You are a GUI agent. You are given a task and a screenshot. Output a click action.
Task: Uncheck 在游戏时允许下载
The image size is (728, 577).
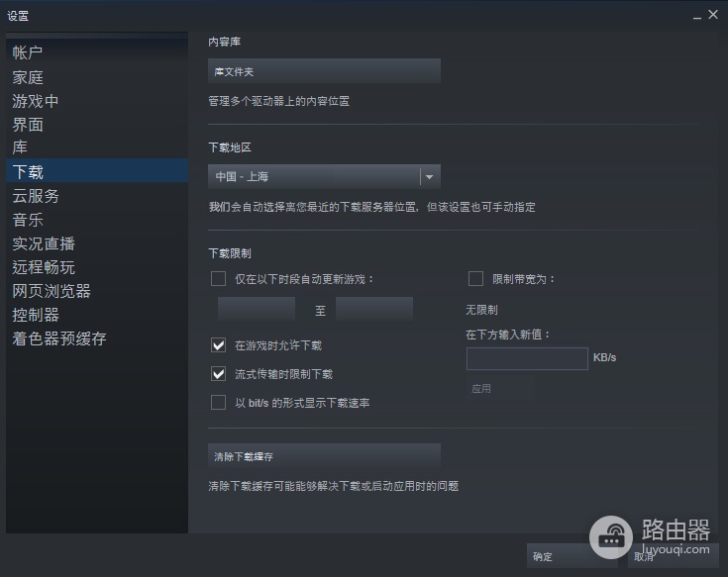[218, 345]
